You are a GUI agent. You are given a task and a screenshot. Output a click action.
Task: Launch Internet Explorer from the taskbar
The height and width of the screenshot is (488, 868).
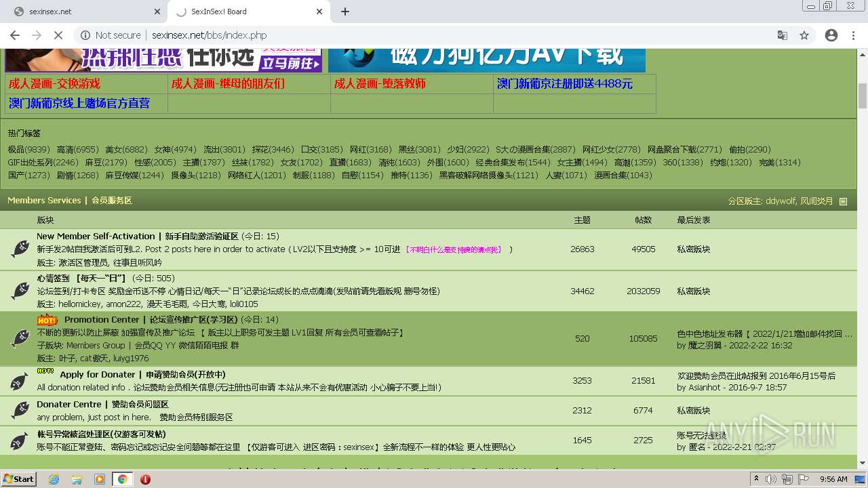54,479
